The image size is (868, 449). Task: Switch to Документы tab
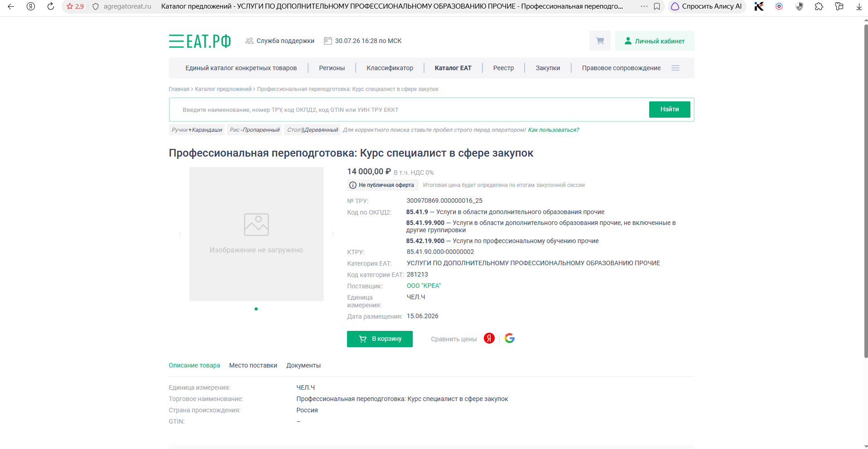pyautogui.click(x=304, y=365)
